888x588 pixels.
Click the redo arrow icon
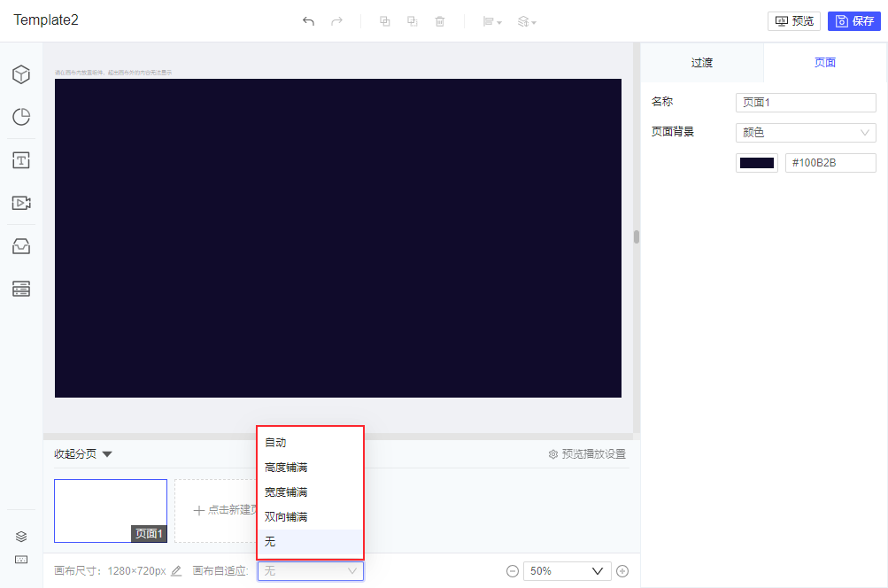(337, 21)
